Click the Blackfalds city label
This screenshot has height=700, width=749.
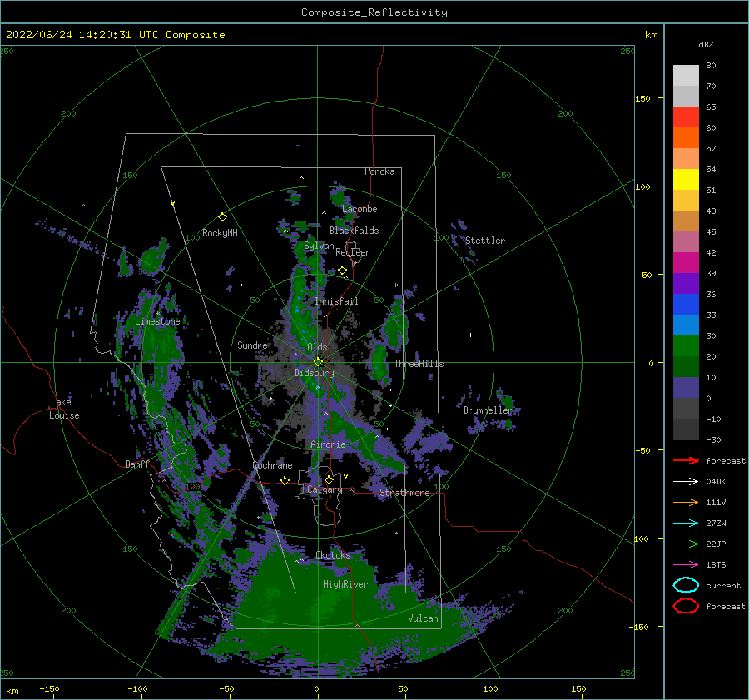(x=354, y=231)
